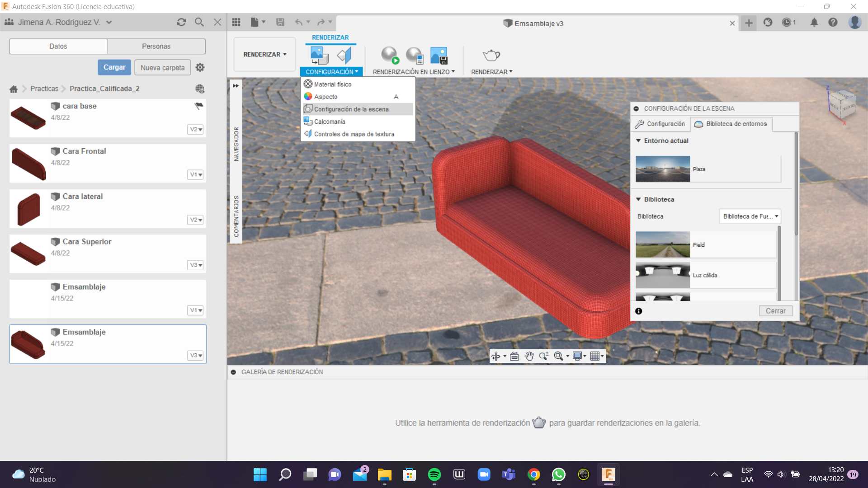Select the pan hand tool
Viewport: 868px width, 488px height.
click(x=529, y=356)
